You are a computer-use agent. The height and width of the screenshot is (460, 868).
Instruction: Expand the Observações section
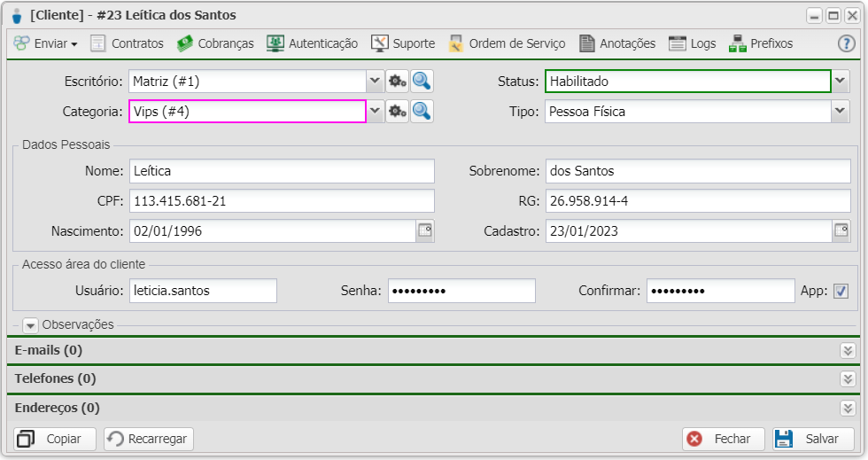tap(31, 325)
